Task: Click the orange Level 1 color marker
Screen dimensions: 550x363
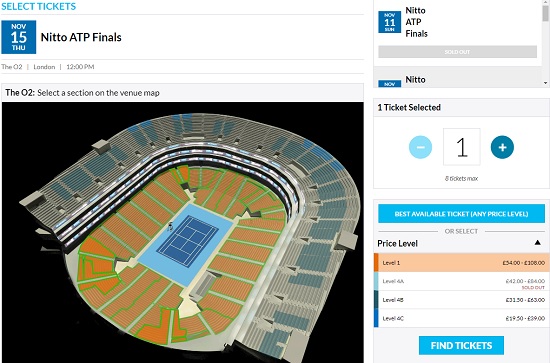Action: click(376, 263)
